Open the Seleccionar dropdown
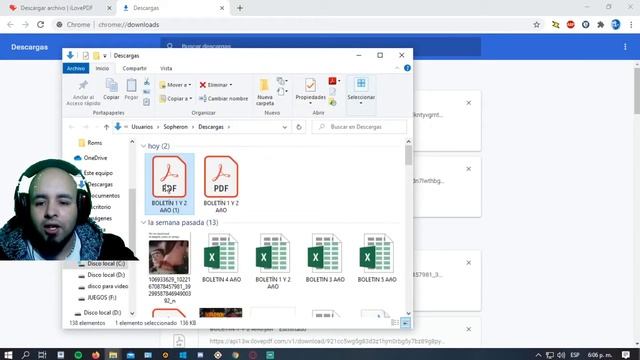This screenshot has width=640, height=360. tap(361, 91)
